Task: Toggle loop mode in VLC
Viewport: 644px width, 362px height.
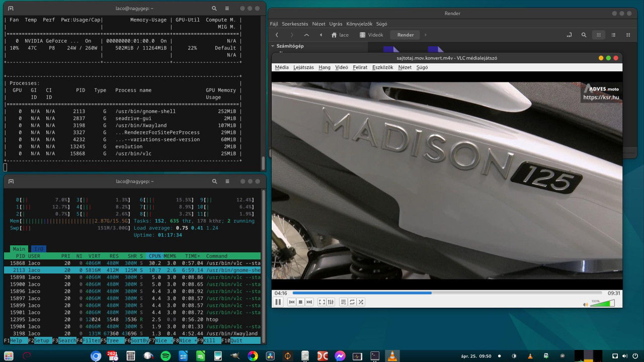Action: pyautogui.click(x=352, y=302)
